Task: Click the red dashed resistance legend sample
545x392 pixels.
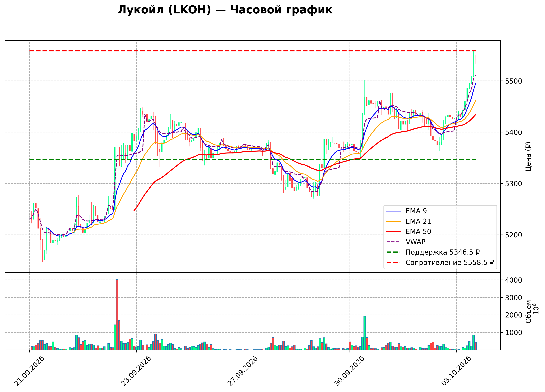Action: (393, 263)
